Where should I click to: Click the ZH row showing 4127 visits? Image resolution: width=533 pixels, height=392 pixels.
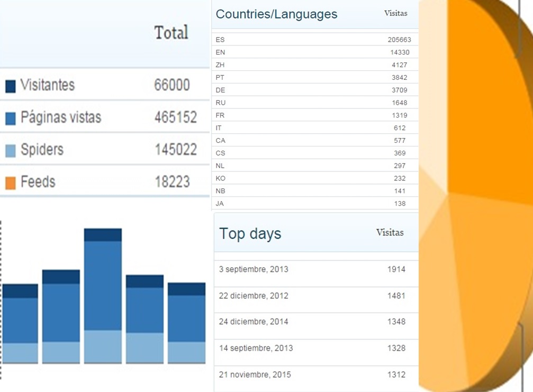pyautogui.click(x=313, y=65)
